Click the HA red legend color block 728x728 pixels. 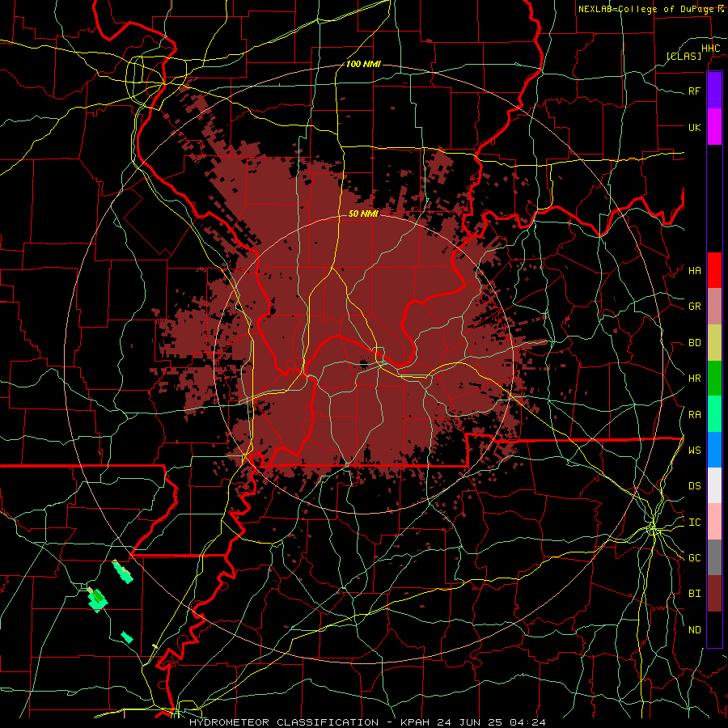[714, 270]
